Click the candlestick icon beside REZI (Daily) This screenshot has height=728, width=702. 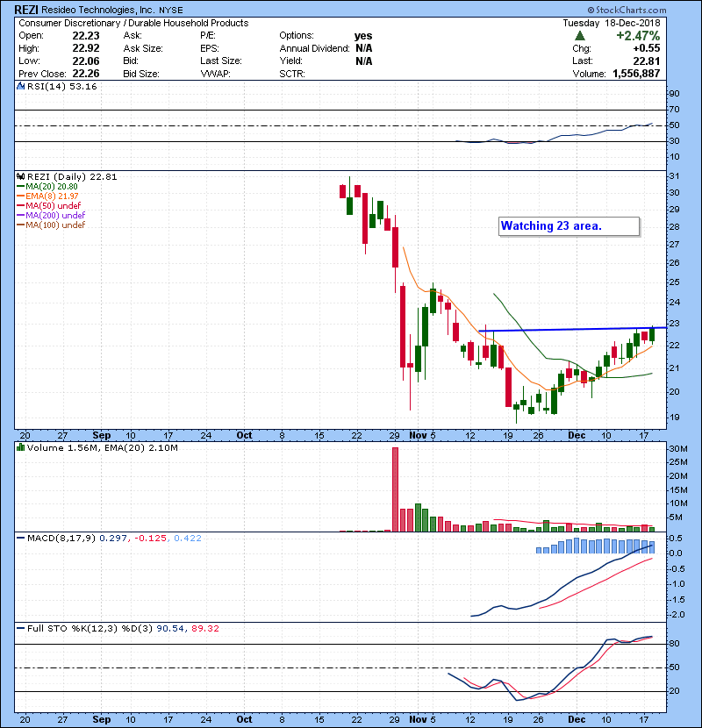click(x=20, y=176)
